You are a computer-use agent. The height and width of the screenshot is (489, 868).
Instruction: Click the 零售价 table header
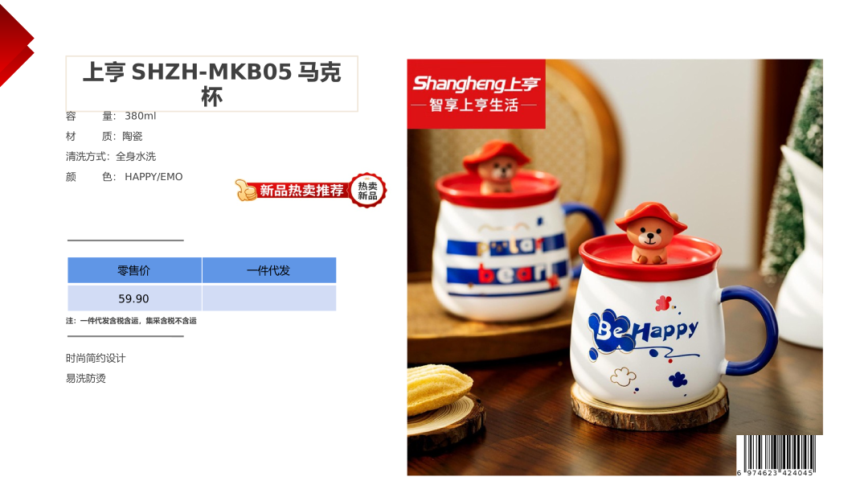click(x=134, y=270)
